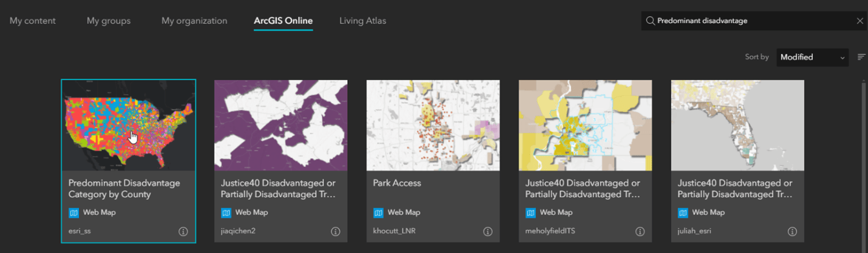Click owner name juliah_esri
This screenshot has width=868, height=253.
click(694, 231)
